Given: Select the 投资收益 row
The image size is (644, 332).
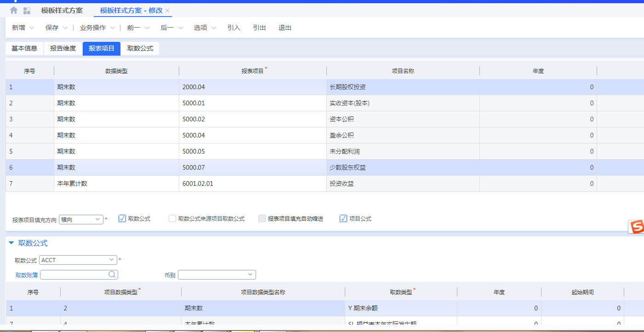Looking at the screenshot, I should [x=342, y=183].
